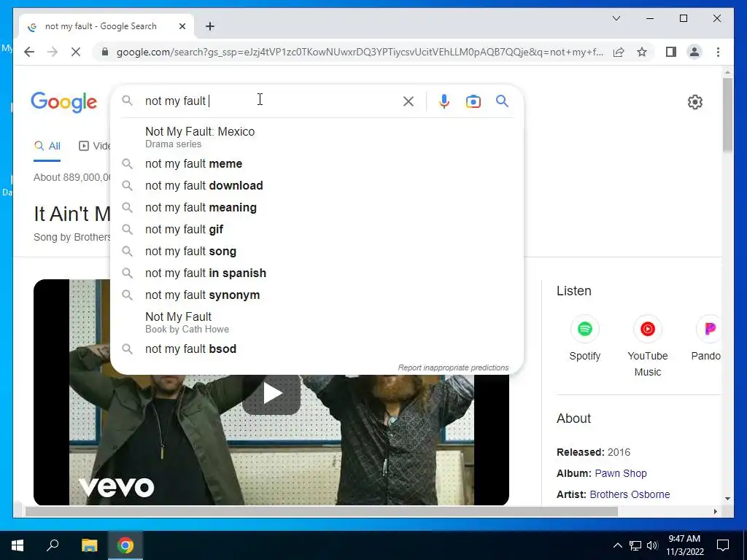
Task: Click the horizontal scrollbar thumb
Action: [322, 511]
